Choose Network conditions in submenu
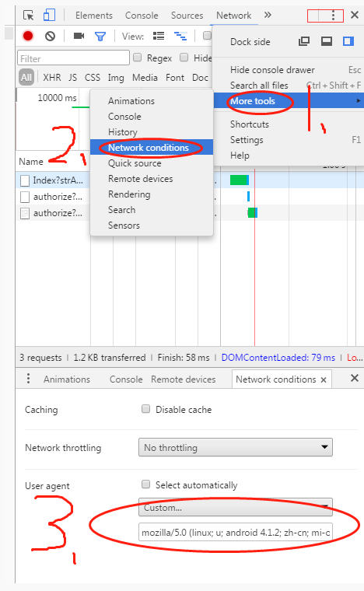 coord(152,148)
